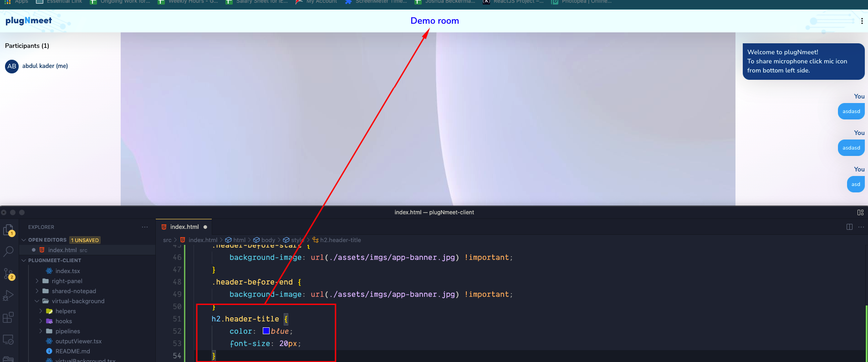Click the helpers folder icon
This screenshot has height=362, width=868.
tap(49, 311)
